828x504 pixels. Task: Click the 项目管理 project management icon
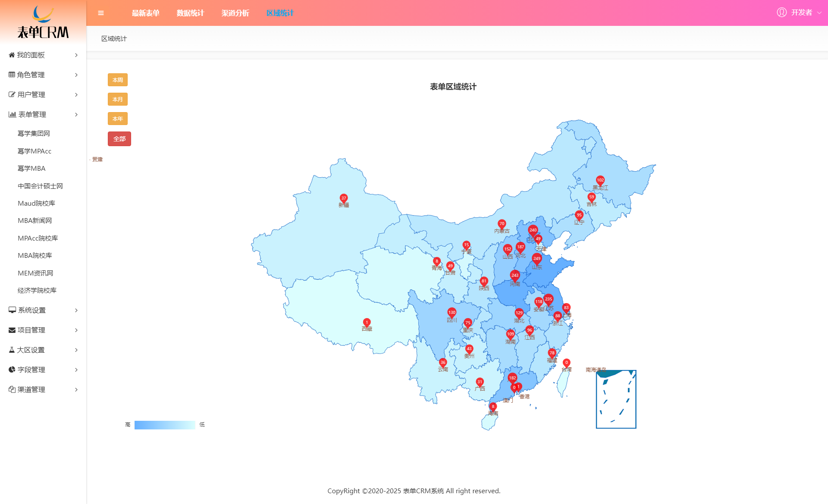coord(11,329)
